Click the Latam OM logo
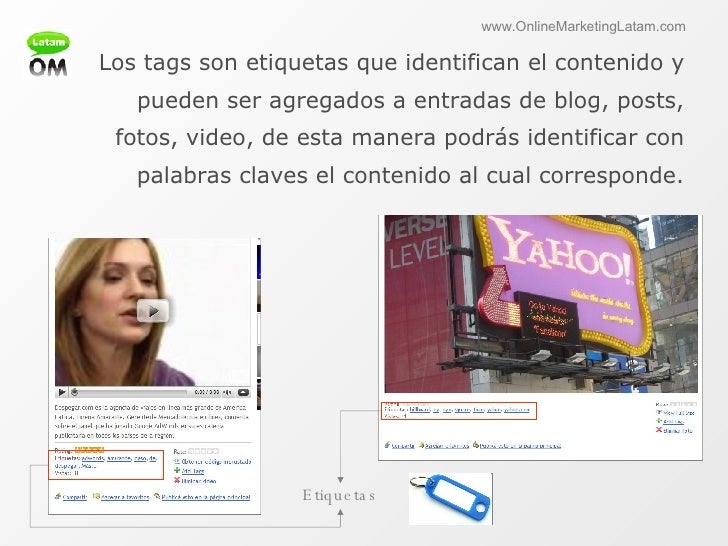 click(48, 54)
